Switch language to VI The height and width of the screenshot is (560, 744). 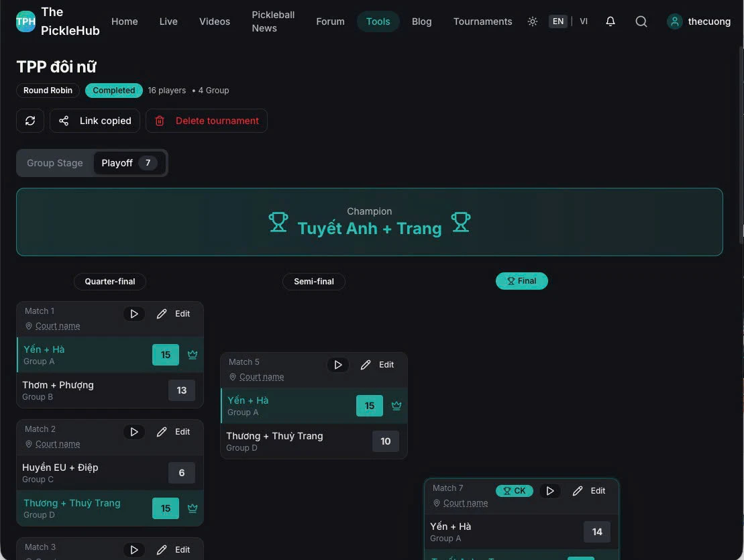(x=584, y=21)
